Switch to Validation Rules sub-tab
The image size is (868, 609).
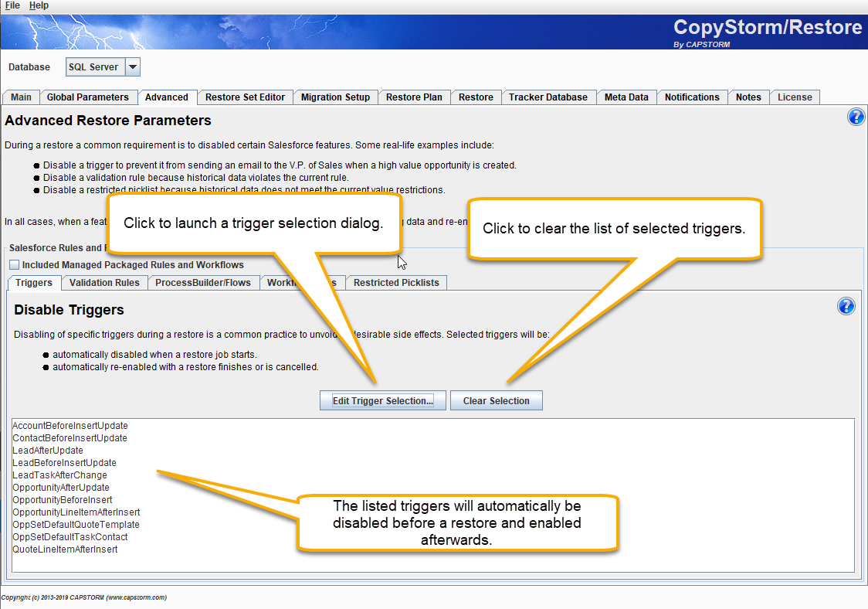click(104, 283)
